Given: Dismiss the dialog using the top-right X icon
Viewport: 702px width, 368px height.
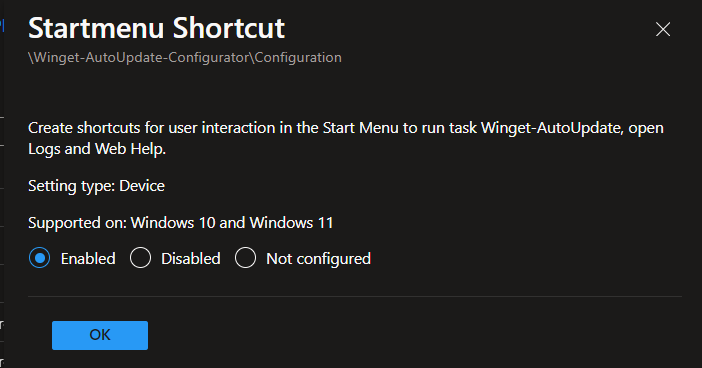Looking at the screenshot, I should 663,30.
